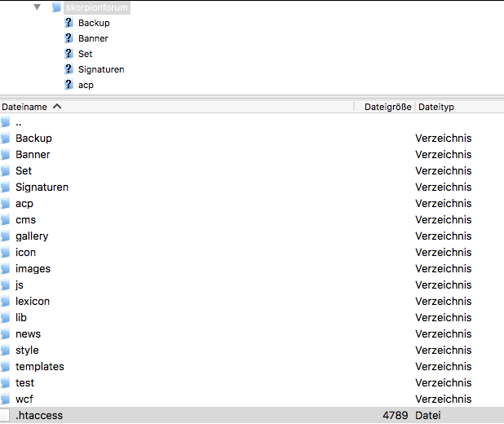504x424 pixels.
Task: Click the question mark icon beside Signaturen
Action: tap(69, 69)
